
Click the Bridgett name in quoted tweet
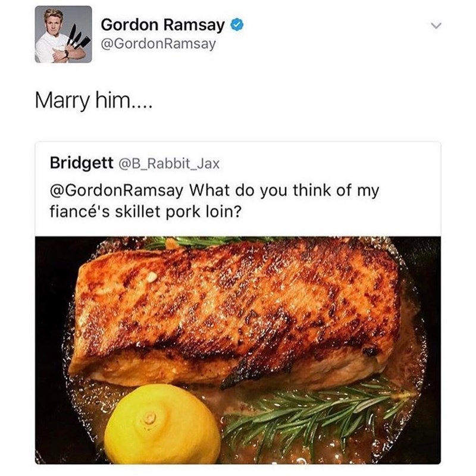(x=82, y=162)
